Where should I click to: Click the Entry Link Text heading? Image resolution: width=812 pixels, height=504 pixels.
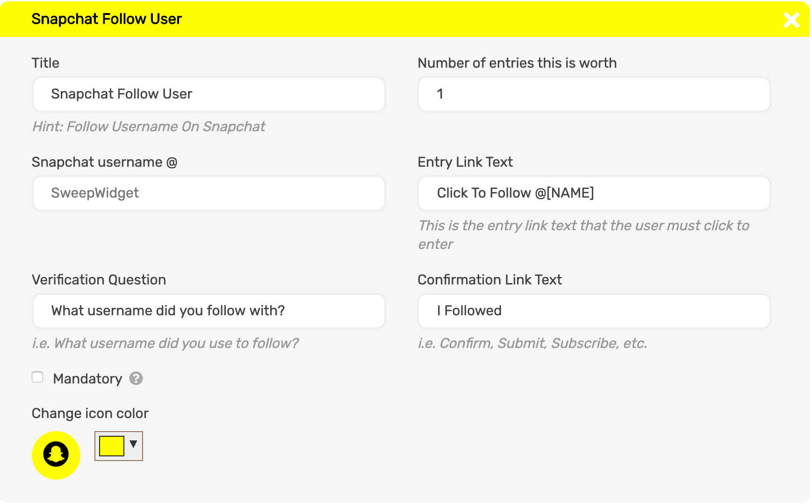click(x=465, y=162)
